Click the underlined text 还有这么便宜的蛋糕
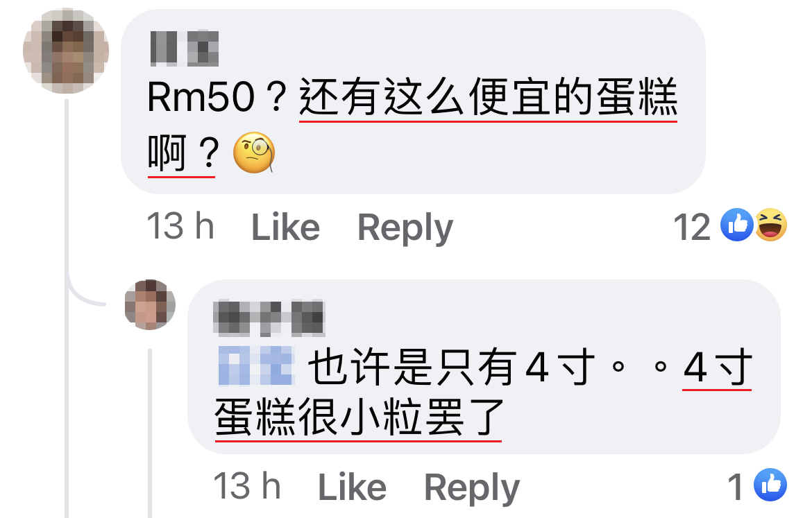The image size is (812, 518). (489, 97)
